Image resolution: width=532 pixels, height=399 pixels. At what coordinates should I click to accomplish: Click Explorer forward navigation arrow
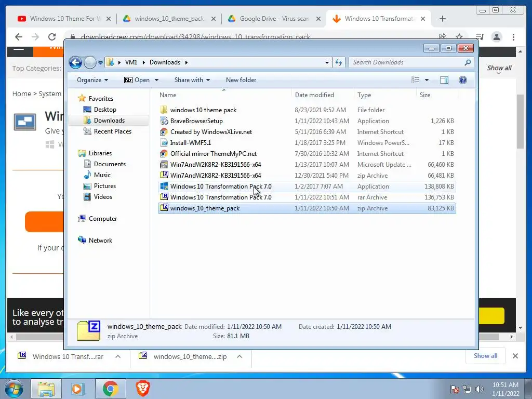tap(90, 62)
